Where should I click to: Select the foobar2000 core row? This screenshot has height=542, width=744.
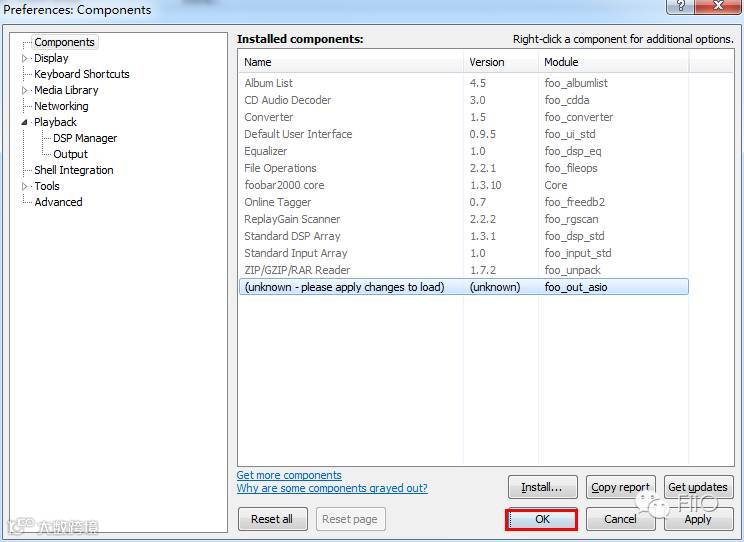(464, 185)
